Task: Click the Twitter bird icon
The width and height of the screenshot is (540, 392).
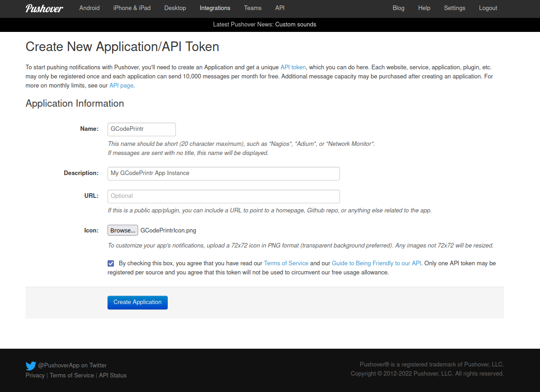Action: click(x=31, y=366)
